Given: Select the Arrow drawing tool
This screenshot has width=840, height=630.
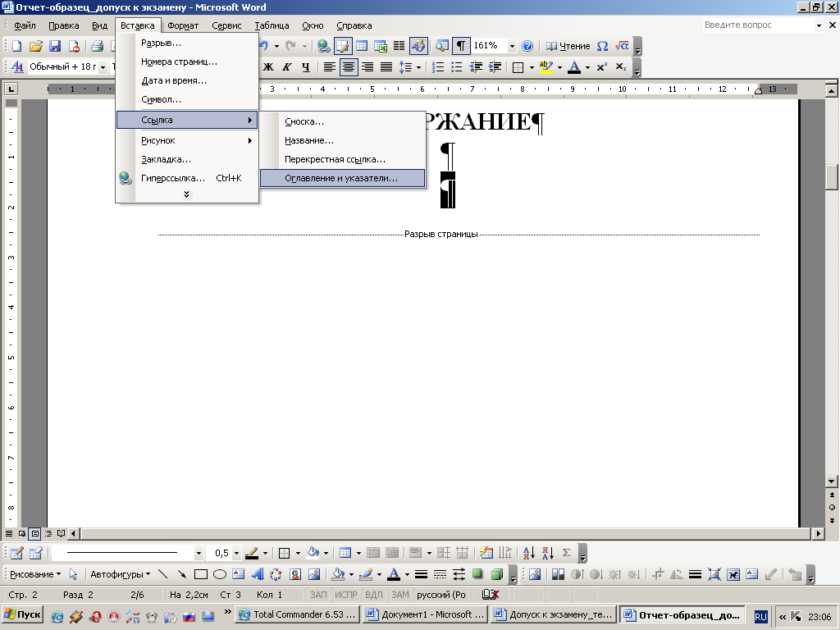Looking at the screenshot, I should [181, 574].
